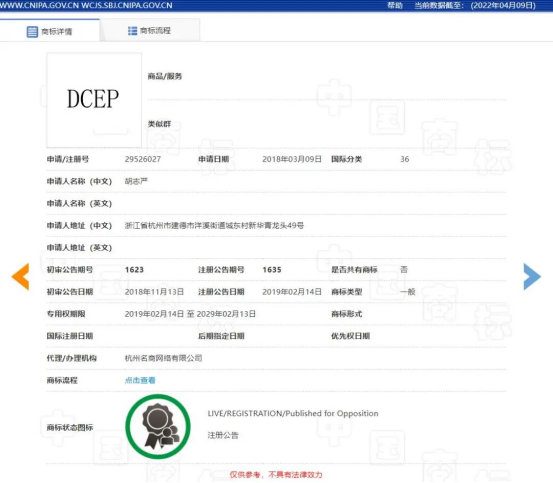553x483 pixels.
Task: Click the red disclaimer text at bottom
Action: coord(276,475)
